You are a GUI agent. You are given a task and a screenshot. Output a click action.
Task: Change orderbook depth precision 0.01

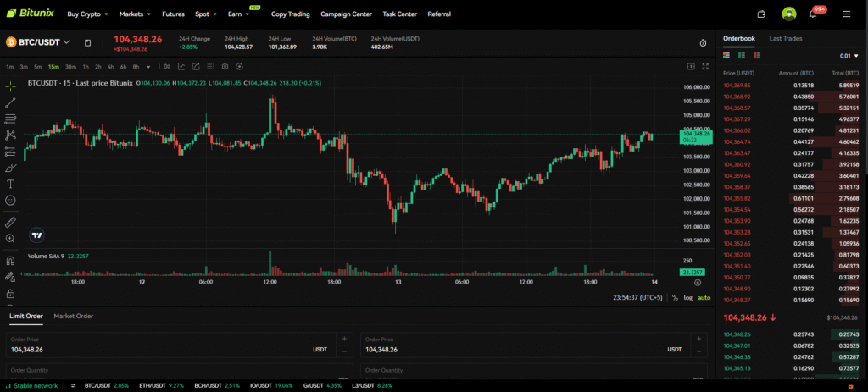849,56
